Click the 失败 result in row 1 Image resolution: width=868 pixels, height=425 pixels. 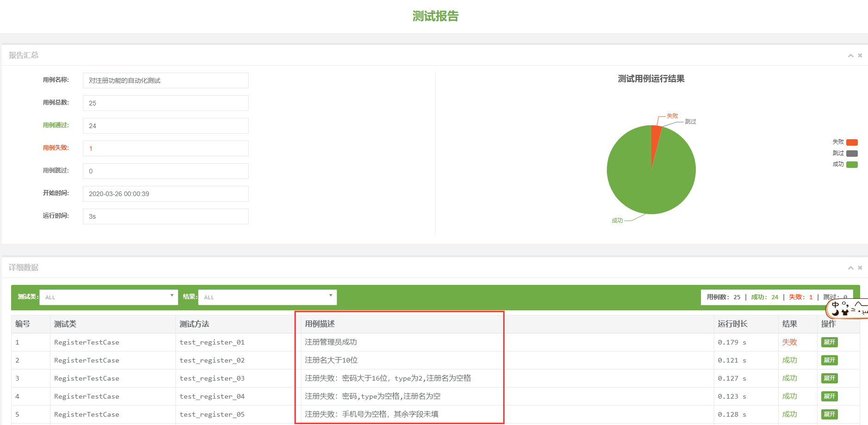(x=790, y=342)
